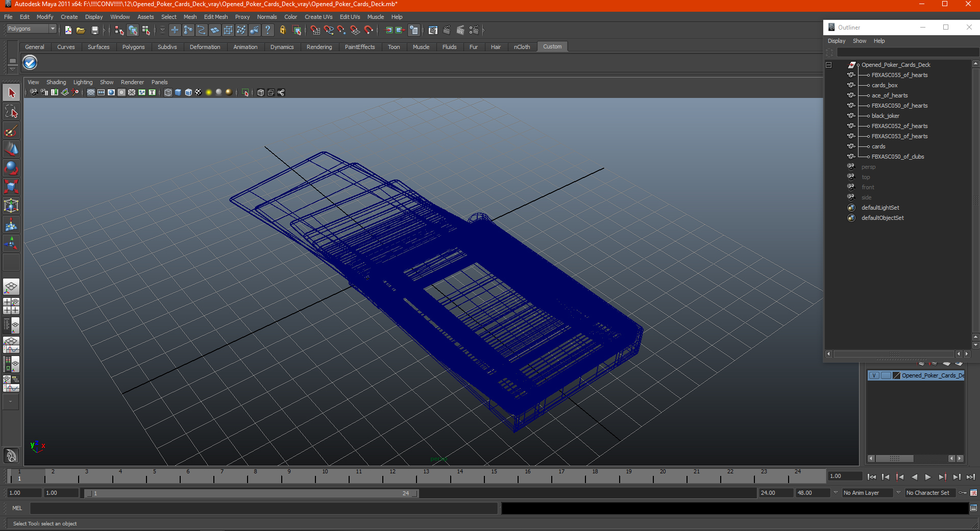Render the current frame clapperboard
This screenshot has height=531, width=980.
point(447,30)
